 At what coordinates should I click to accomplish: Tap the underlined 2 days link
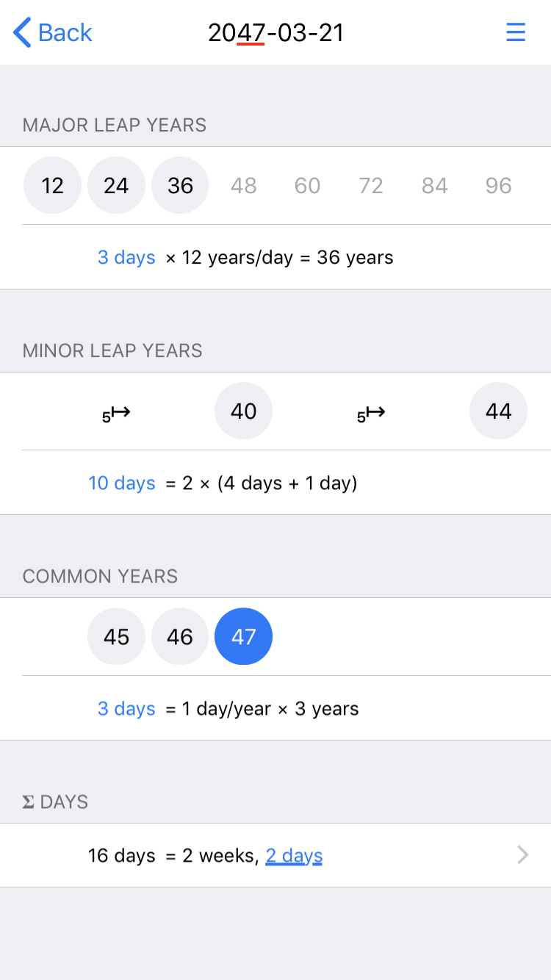tap(294, 855)
